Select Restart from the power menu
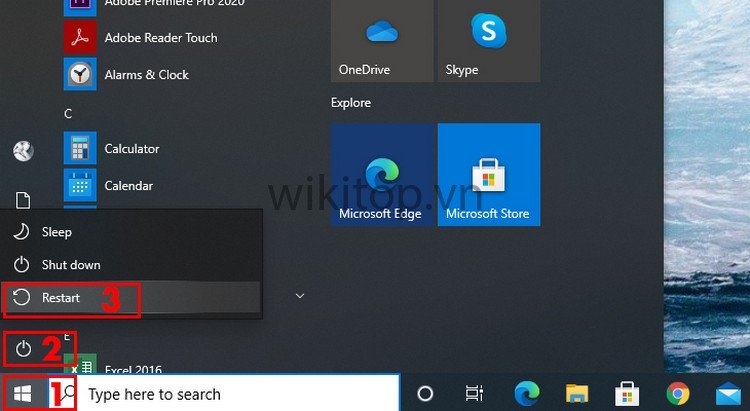The height and width of the screenshot is (411, 750). (60, 298)
